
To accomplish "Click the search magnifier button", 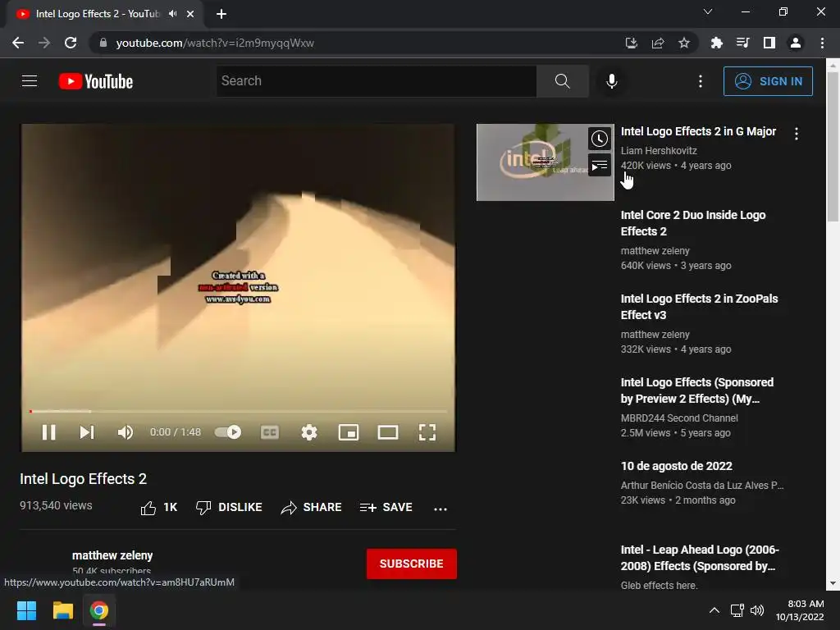I will (563, 81).
